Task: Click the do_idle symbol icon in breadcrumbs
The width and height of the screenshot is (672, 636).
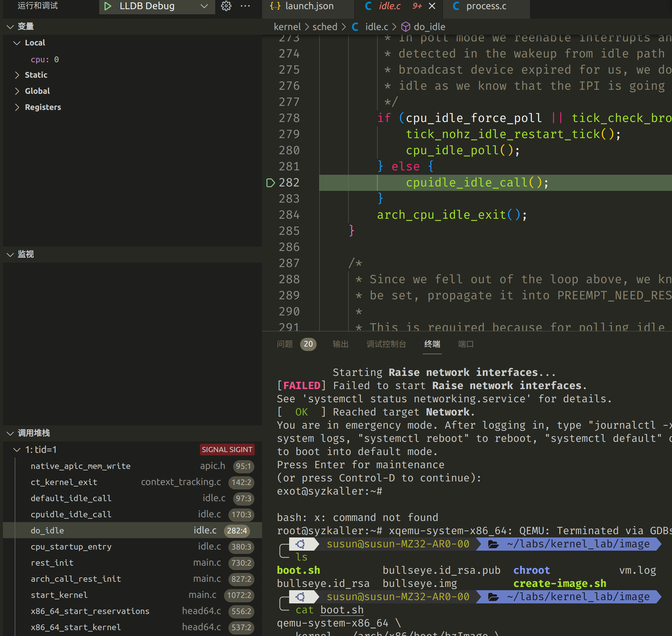Action: [406, 27]
